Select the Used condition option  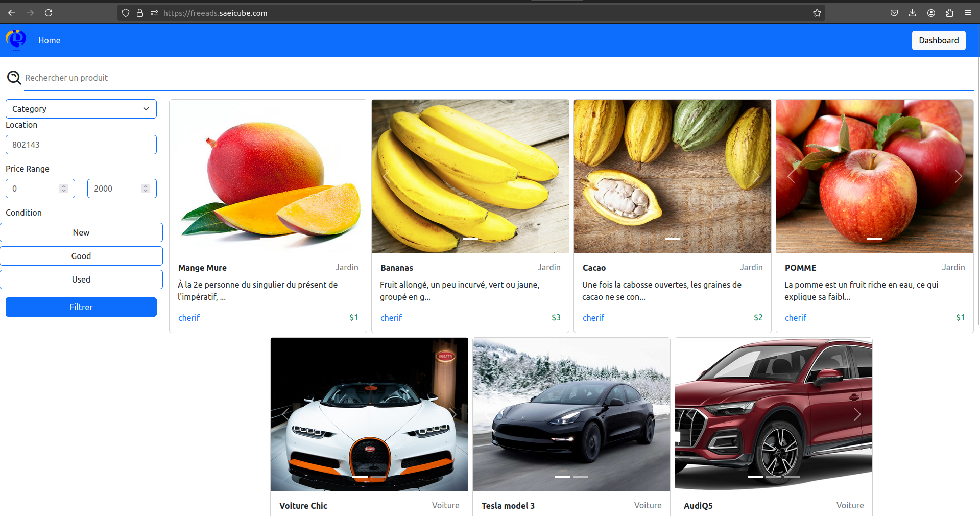(81, 279)
